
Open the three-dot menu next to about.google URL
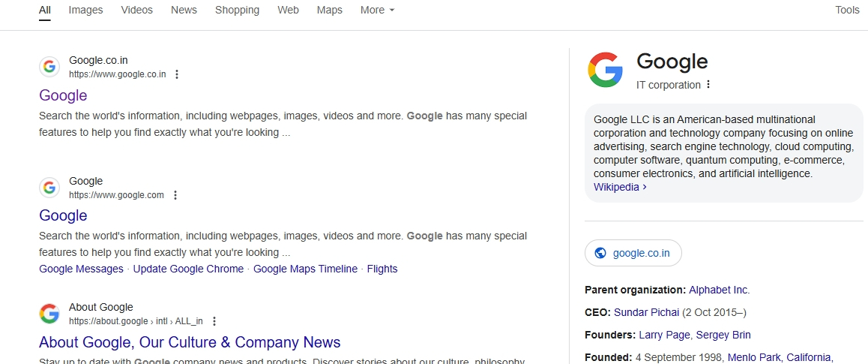[x=214, y=320]
